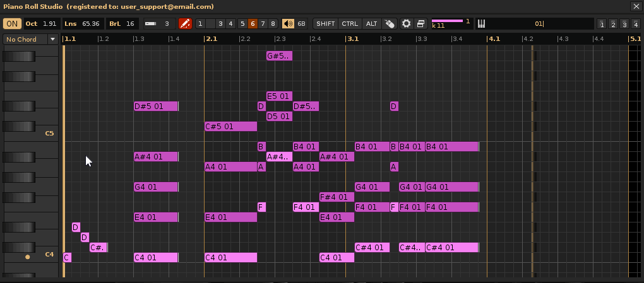Click the Oct value field

pyautogui.click(x=49, y=24)
